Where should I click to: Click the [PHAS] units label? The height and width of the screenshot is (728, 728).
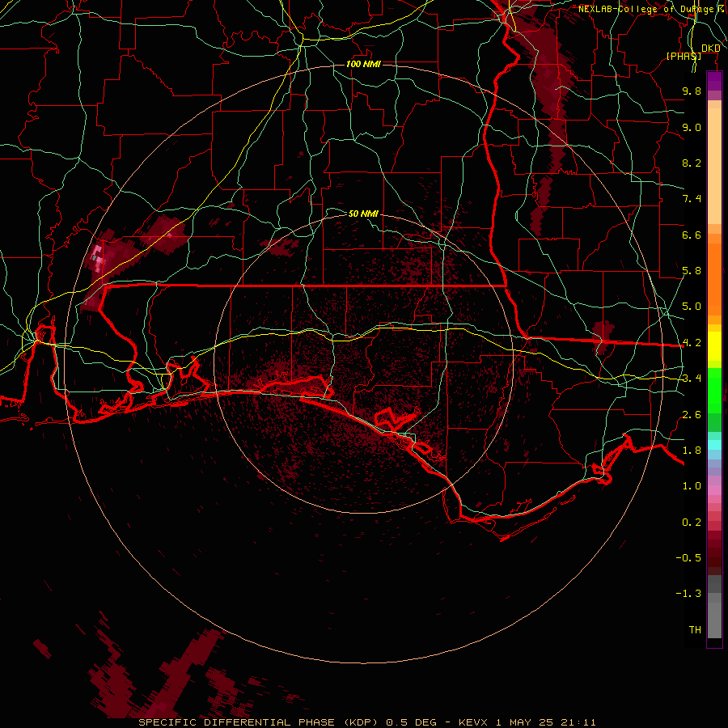click(x=684, y=56)
